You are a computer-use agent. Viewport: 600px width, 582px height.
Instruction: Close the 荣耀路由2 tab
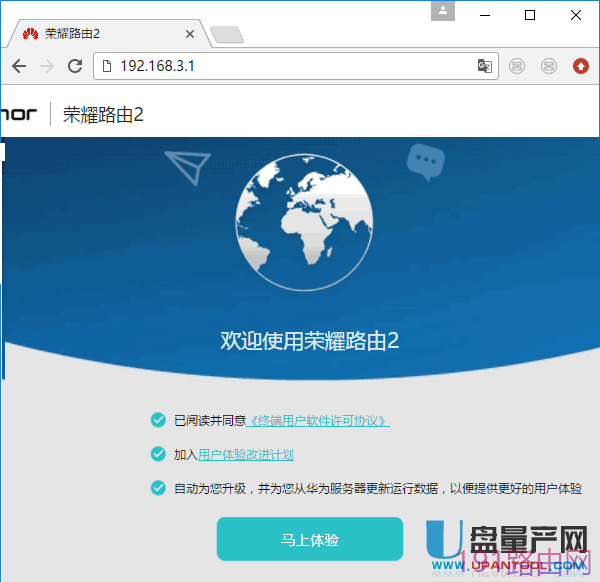[x=190, y=34]
